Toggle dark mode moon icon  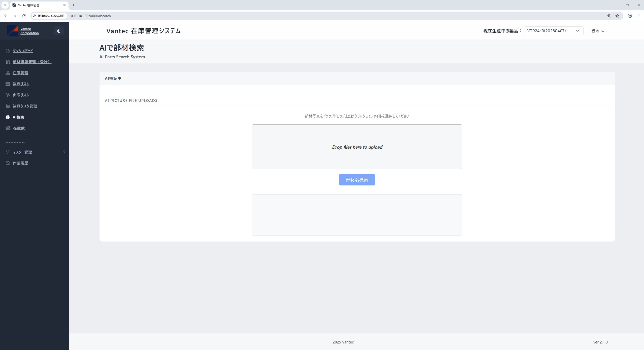tap(59, 31)
